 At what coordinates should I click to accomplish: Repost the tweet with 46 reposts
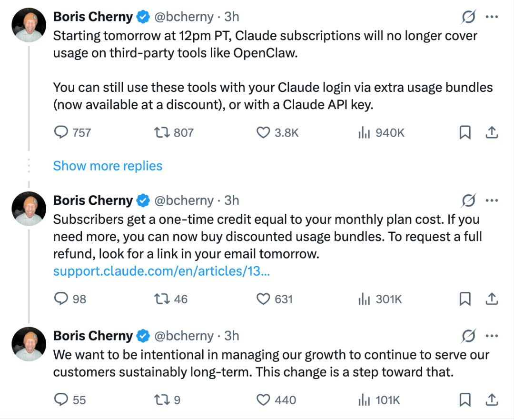pos(162,299)
